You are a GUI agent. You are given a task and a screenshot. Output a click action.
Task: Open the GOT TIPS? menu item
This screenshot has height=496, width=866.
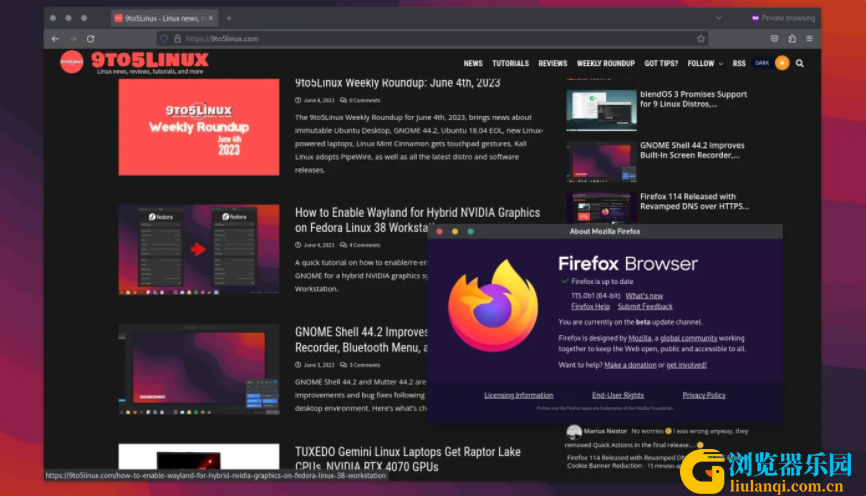click(x=661, y=64)
